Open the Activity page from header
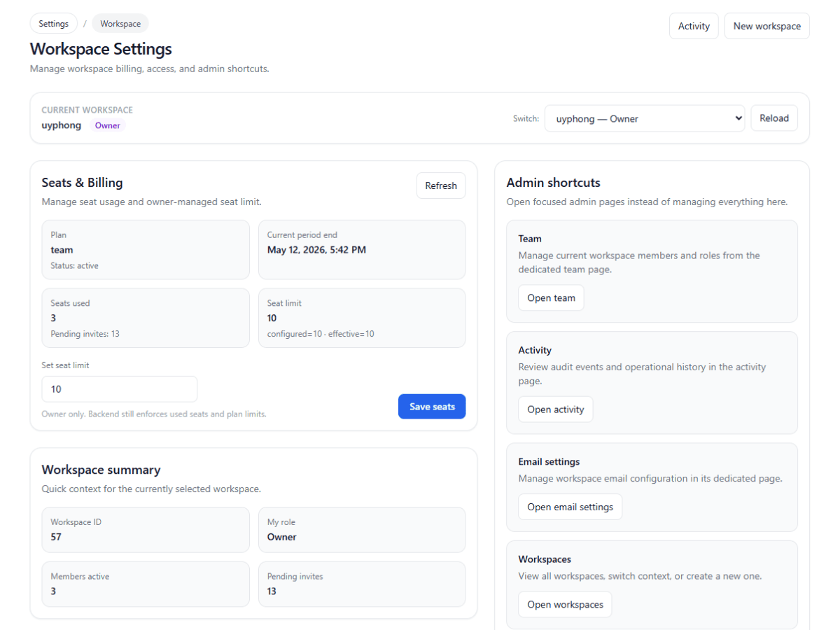Viewport: 840px width, 630px height. pos(694,26)
